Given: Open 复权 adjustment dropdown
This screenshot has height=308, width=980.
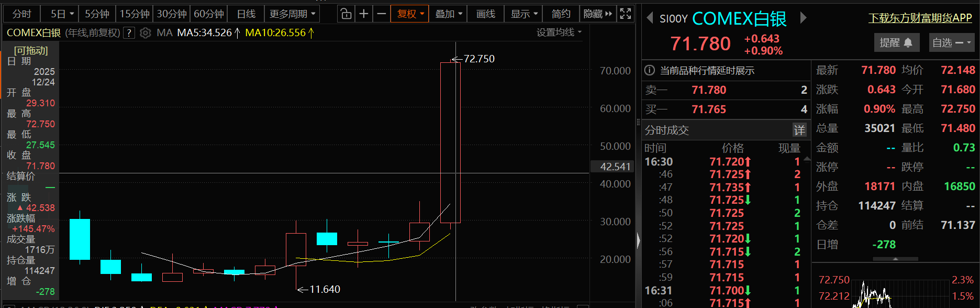Looking at the screenshot, I should (x=411, y=14).
